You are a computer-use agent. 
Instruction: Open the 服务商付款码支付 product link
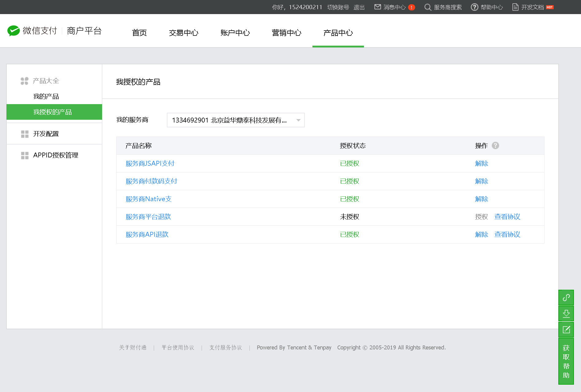(x=151, y=181)
